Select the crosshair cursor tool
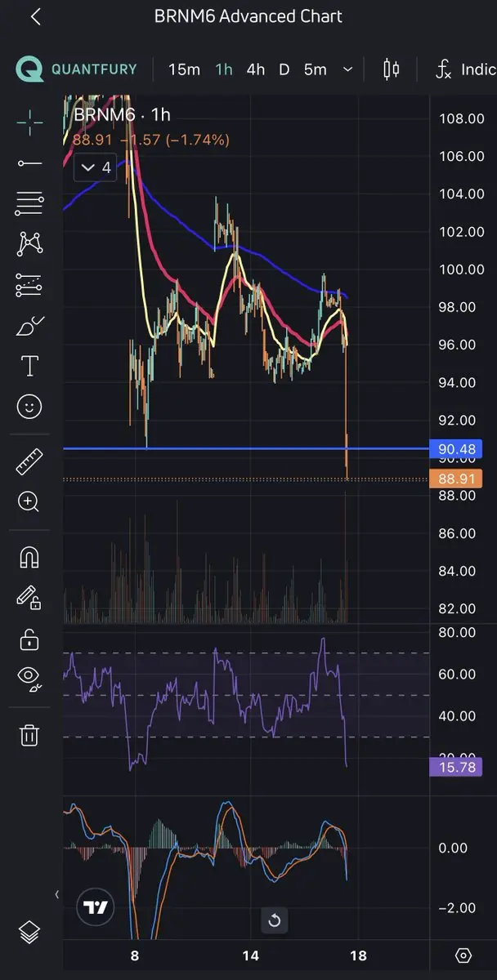497x980 pixels. coord(29,123)
